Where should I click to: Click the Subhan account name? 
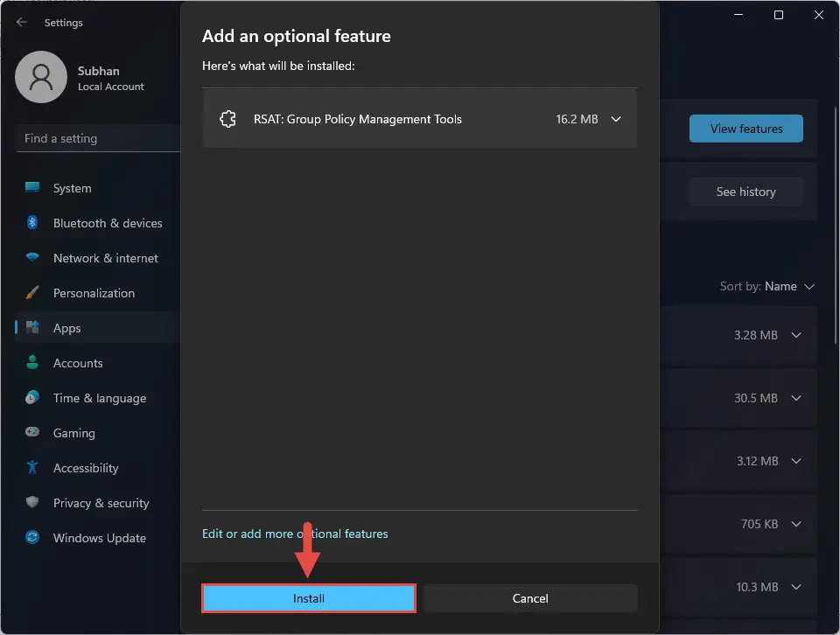click(x=99, y=71)
